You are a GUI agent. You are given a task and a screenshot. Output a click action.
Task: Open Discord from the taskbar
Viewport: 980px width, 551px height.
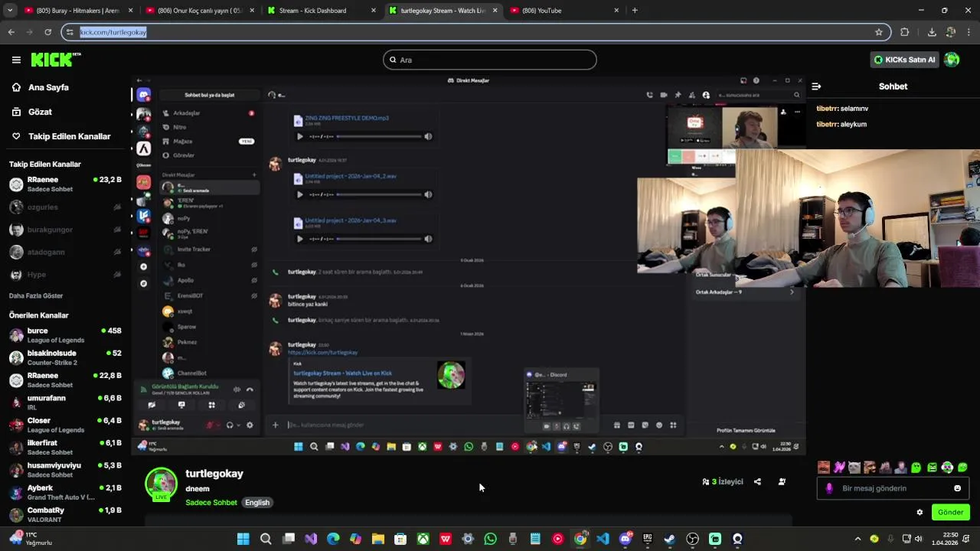[x=625, y=539]
